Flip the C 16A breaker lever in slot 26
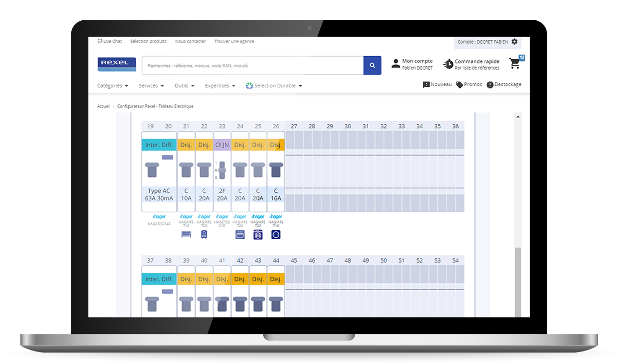Image resolution: width=624 pixels, height=364 pixels. click(x=276, y=168)
